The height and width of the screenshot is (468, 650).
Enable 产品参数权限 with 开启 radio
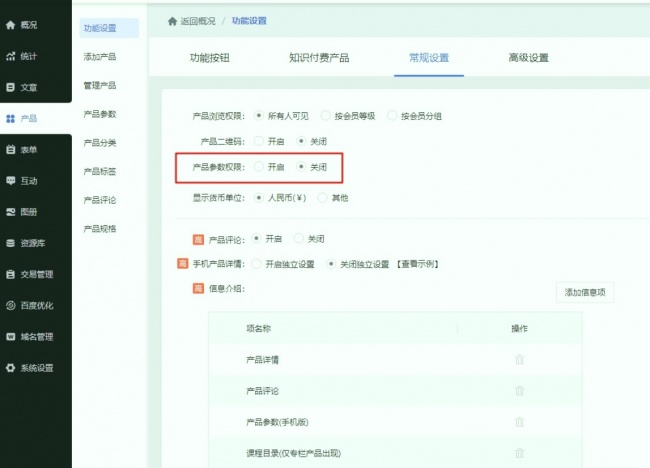259,167
